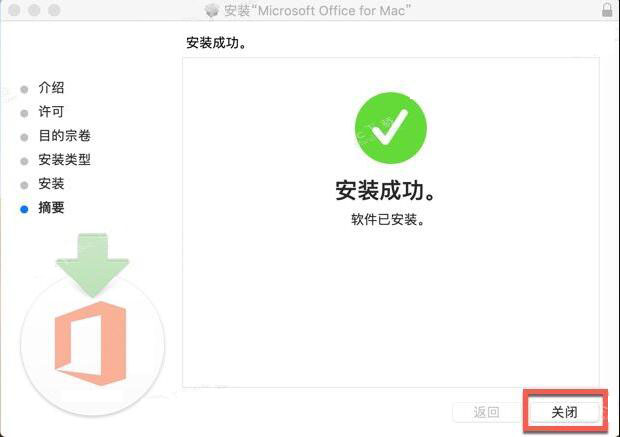Click the installer package icon in title bar
620x437 pixels.
(x=212, y=10)
